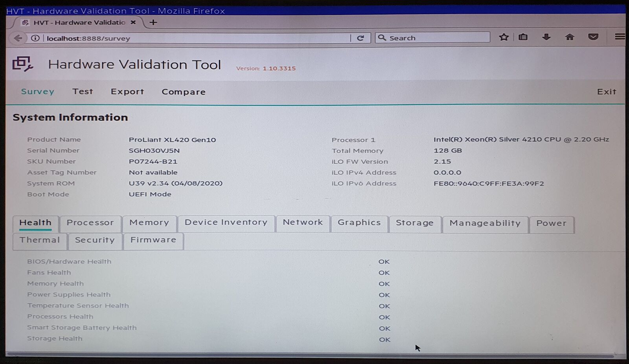Open the Device Inventory tab

226,223
